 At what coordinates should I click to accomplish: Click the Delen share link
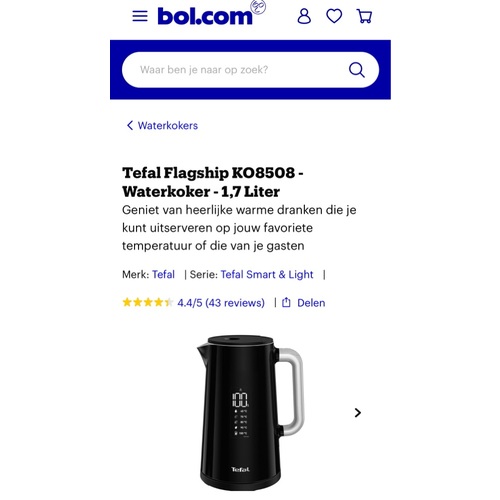tap(311, 303)
